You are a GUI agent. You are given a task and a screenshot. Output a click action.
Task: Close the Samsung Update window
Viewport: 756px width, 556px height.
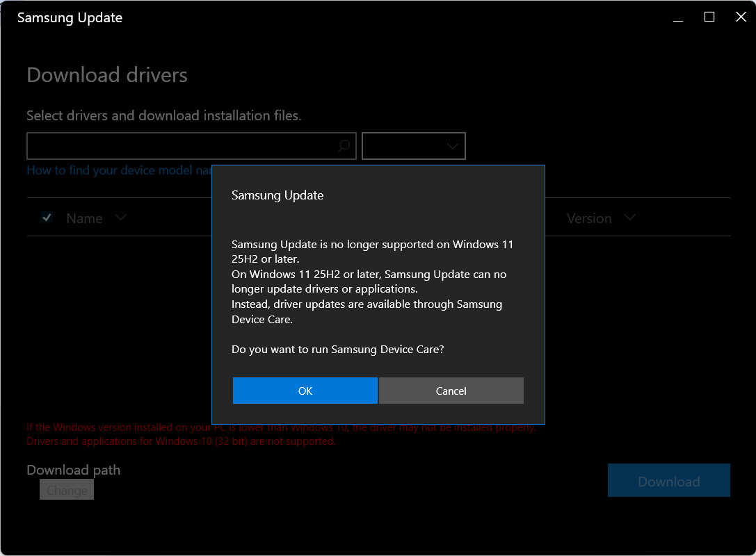point(741,17)
